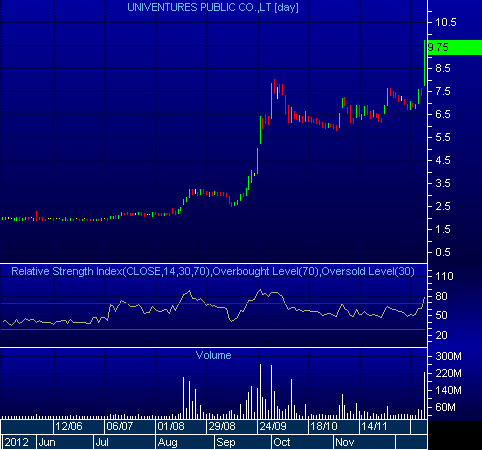Screen dimensions: 482x450
Task: Click the Jun month label
Action: 47,442
